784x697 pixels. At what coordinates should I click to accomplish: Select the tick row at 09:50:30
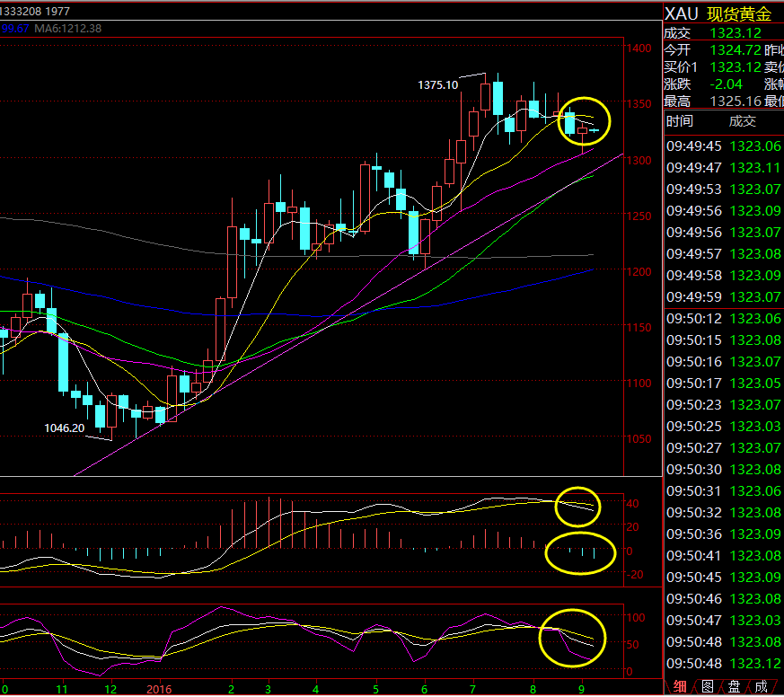click(724, 469)
